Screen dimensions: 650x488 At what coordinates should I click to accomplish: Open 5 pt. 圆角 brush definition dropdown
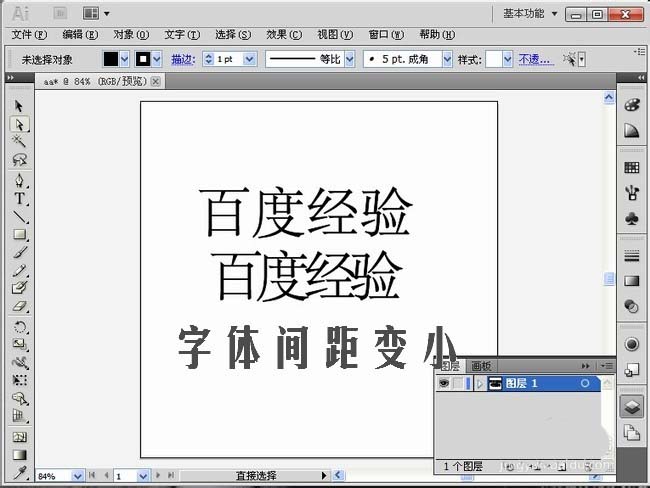pyautogui.click(x=447, y=59)
